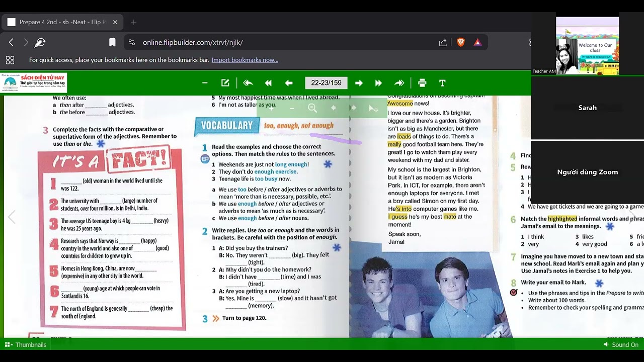The image size is (644, 362).
Task: Click the address bar URL online.flipbuilder.com
Action: coord(193,43)
